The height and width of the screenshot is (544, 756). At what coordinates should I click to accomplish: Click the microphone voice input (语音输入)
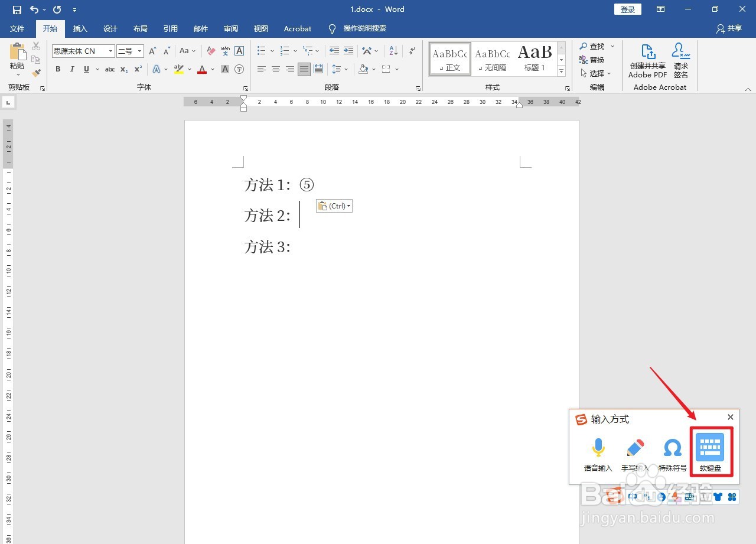click(598, 454)
